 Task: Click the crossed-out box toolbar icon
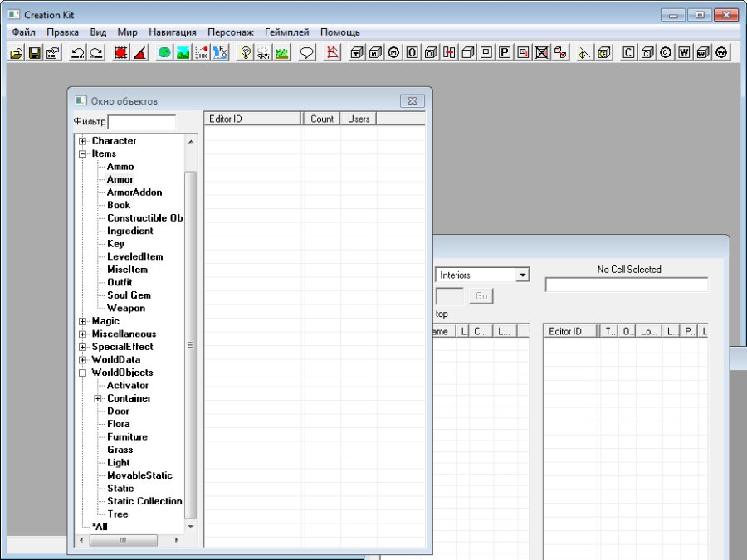(x=542, y=52)
